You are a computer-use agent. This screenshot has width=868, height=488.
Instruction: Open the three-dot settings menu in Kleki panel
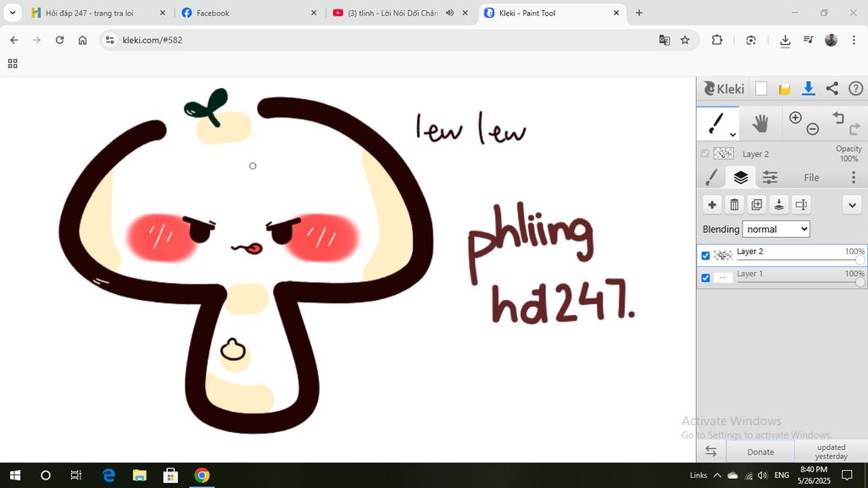pyautogui.click(x=854, y=178)
